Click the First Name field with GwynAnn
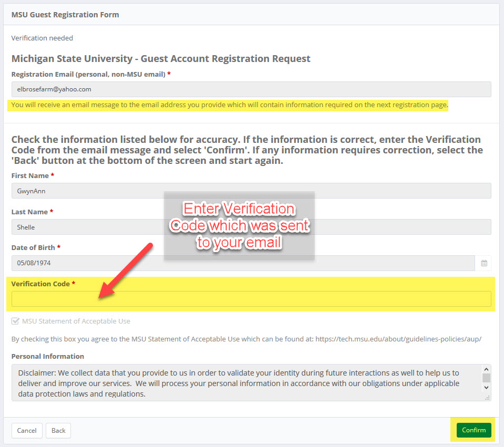Image resolution: width=504 pixels, height=447 pixels. pyautogui.click(x=251, y=191)
